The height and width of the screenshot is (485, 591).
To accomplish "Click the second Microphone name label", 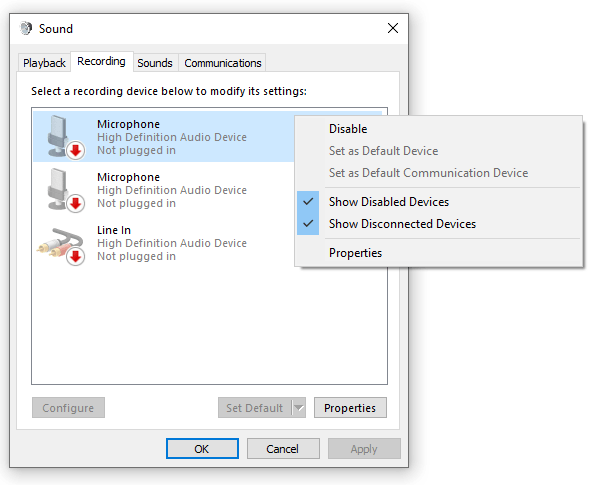I will [x=129, y=177].
